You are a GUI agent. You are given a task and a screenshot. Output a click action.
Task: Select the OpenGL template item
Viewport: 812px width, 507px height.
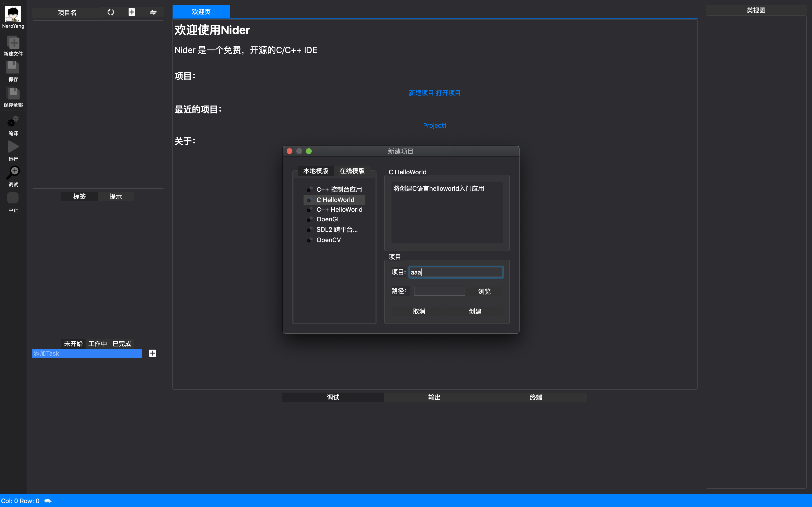tap(328, 219)
